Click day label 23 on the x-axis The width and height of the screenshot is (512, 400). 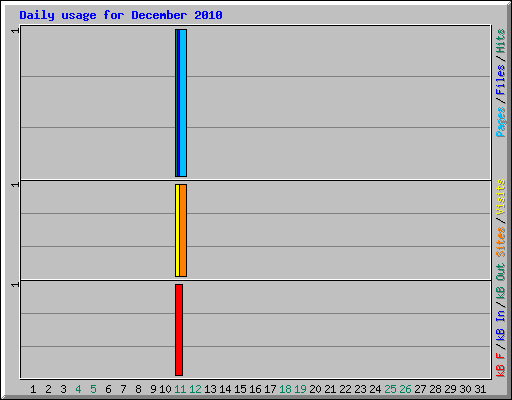[x=360, y=389]
